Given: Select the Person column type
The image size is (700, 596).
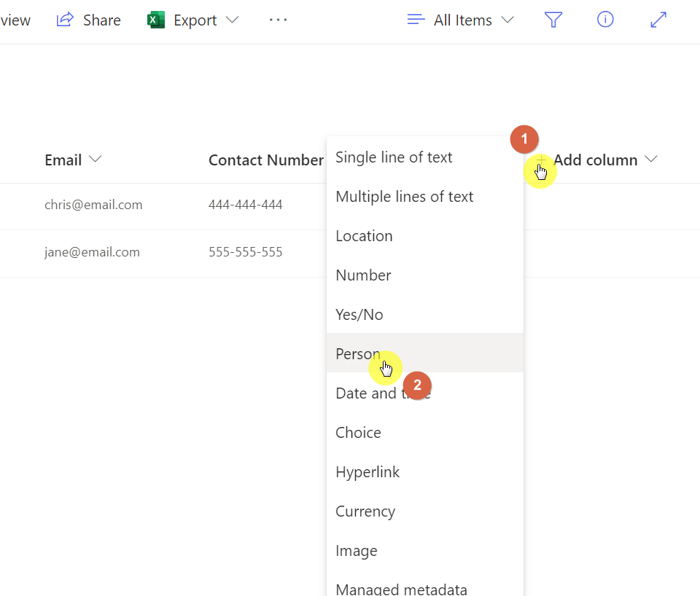Looking at the screenshot, I should (425, 353).
